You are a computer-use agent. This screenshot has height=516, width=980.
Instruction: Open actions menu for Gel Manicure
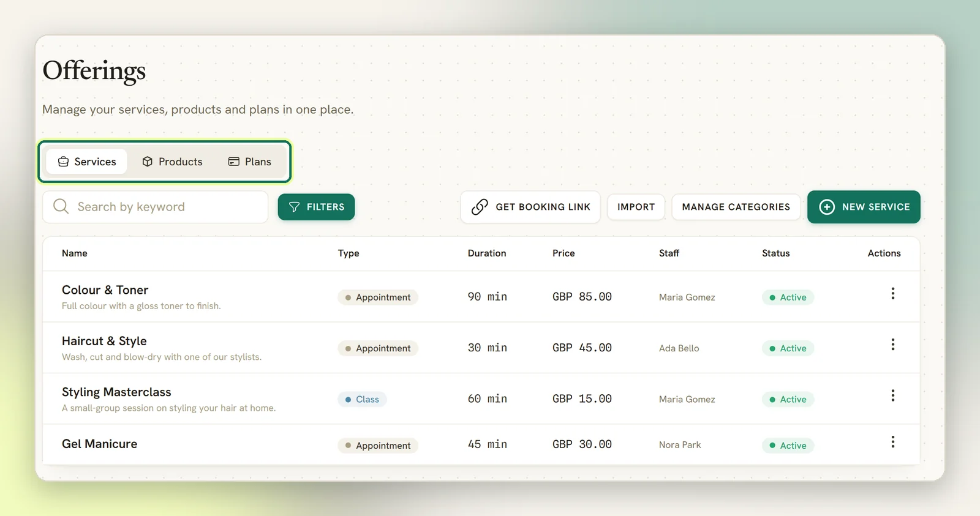[892, 442]
